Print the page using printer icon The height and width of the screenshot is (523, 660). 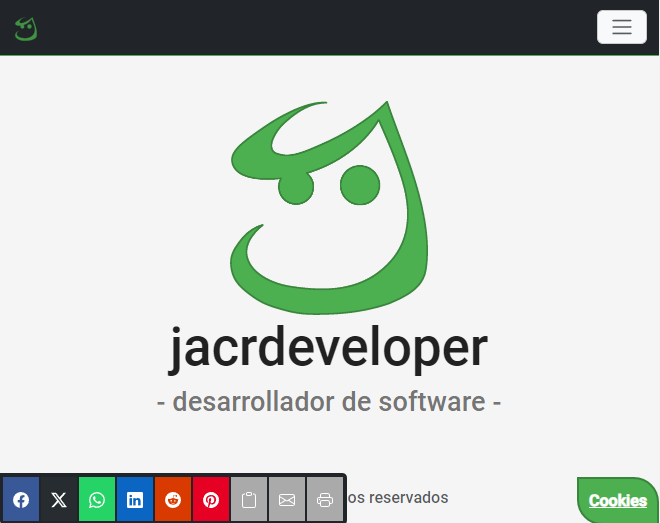pos(325,499)
